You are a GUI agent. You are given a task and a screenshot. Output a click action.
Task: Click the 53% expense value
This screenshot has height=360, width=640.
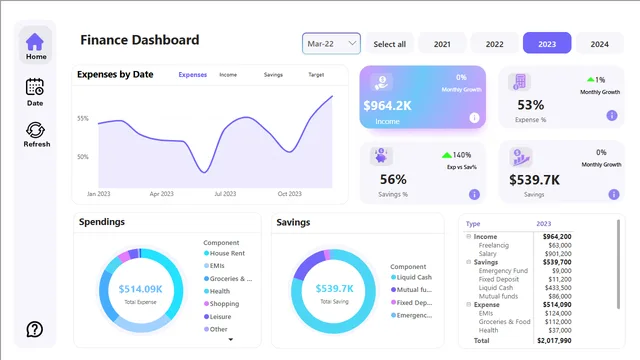(531, 105)
